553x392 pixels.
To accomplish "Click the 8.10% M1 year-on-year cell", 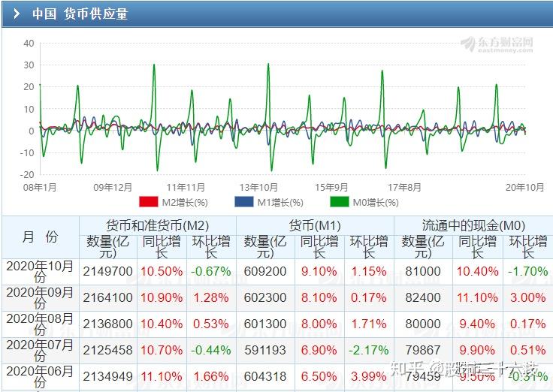I will [319, 297].
